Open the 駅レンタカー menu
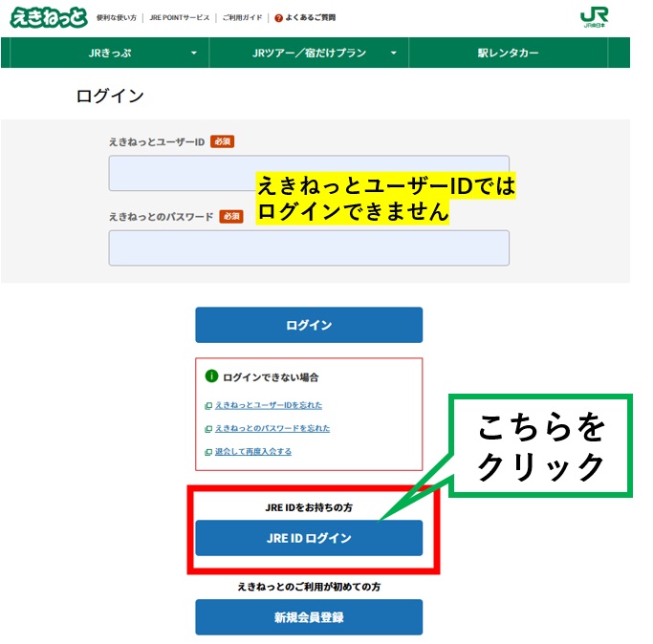The height and width of the screenshot is (644, 653). [x=508, y=54]
